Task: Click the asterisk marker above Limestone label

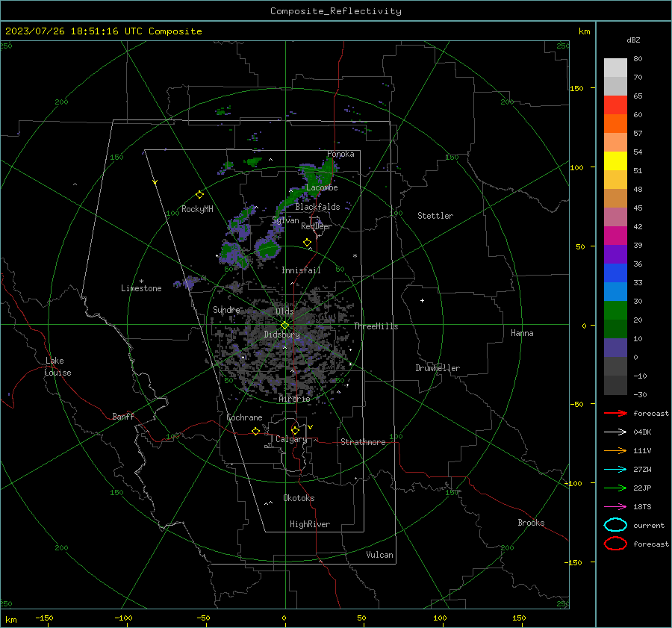Action: coord(141,282)
